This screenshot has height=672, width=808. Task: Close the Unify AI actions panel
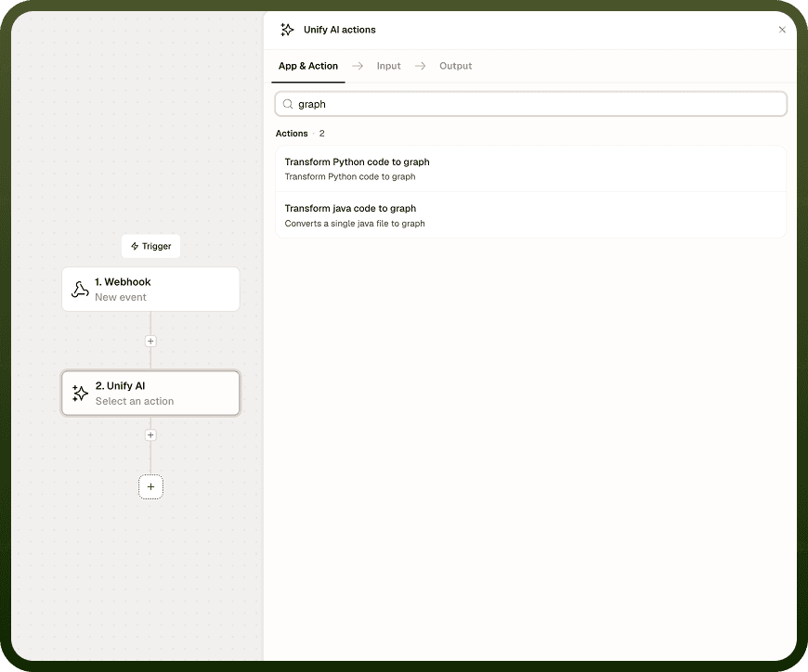[x=782, y=30]
